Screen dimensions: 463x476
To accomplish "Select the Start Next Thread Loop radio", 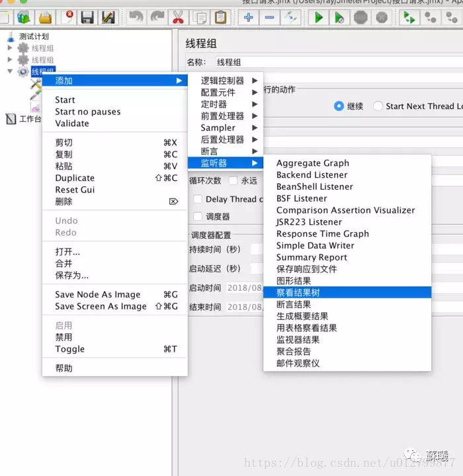I will tap(378, 106).
